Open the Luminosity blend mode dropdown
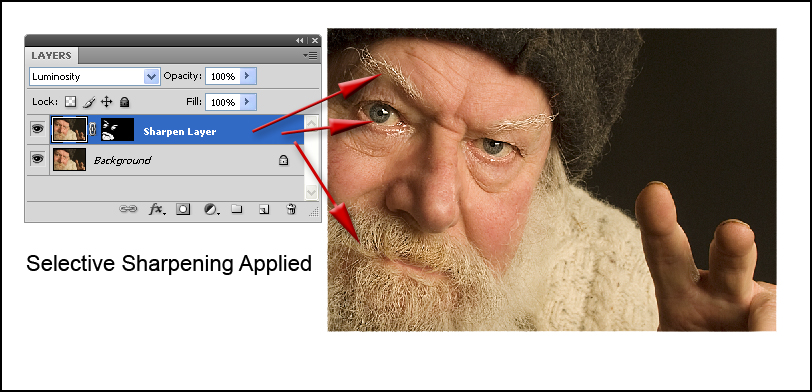Image resolution: width=812 pixels, height=392 pixels. [151, 77]
